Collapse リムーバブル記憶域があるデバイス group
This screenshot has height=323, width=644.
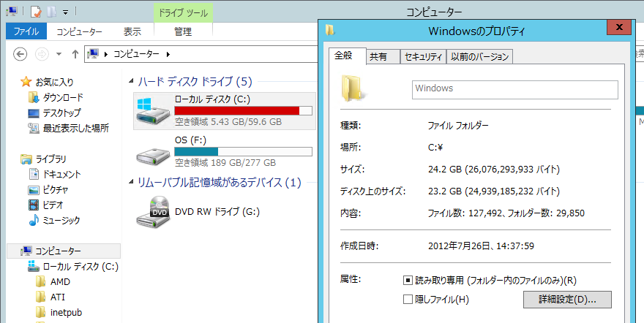click(x=131, y=182)
